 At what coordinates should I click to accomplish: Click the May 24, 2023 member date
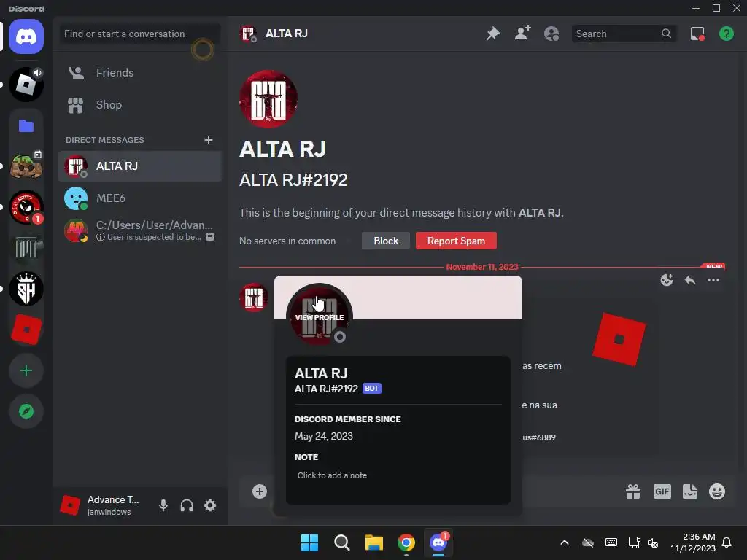click(324, 436)
